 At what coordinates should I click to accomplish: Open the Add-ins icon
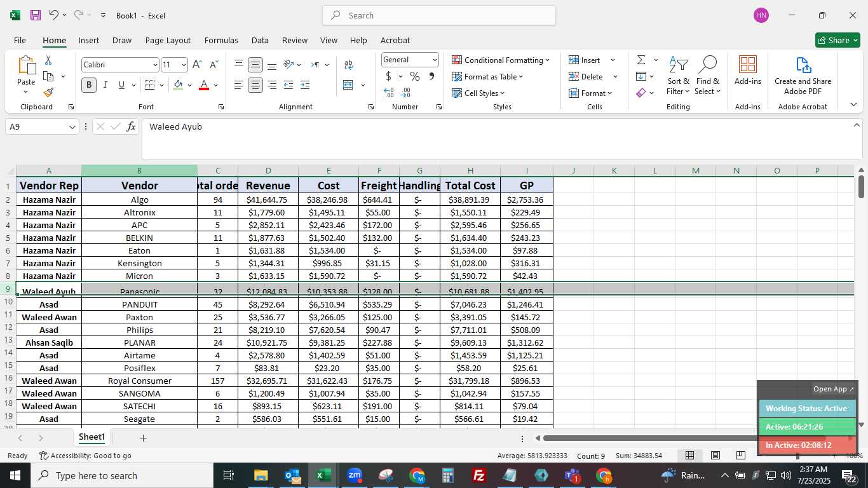coord(748,70)
